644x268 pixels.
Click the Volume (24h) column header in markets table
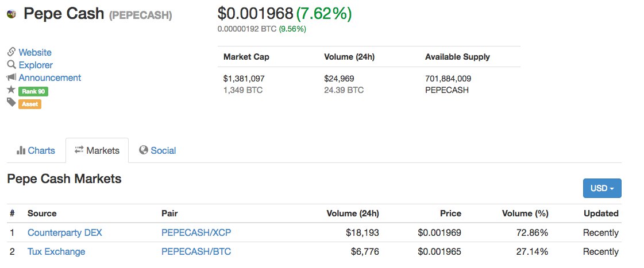coord(352,213)
